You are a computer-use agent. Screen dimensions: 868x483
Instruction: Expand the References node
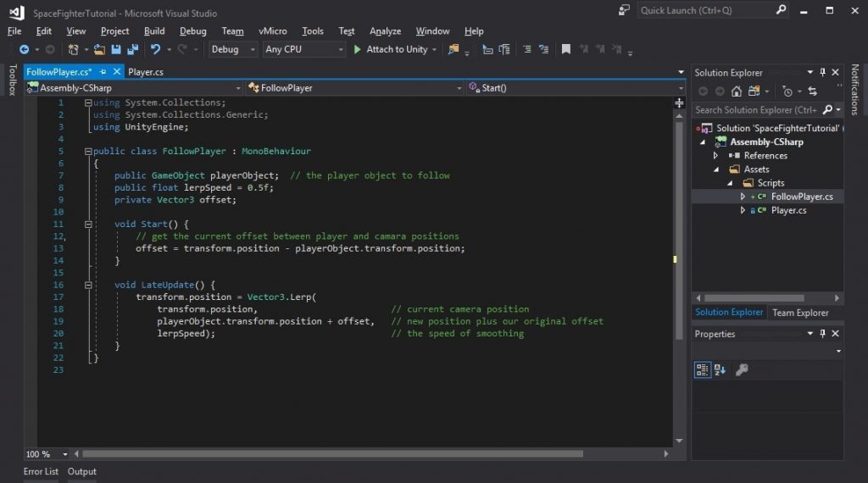pos(715,156)
